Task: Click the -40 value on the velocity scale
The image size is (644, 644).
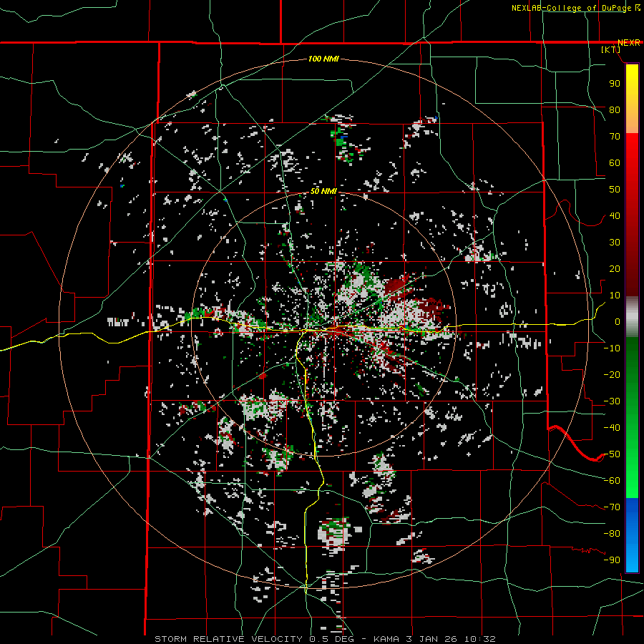Action: (x=612, y=428)
